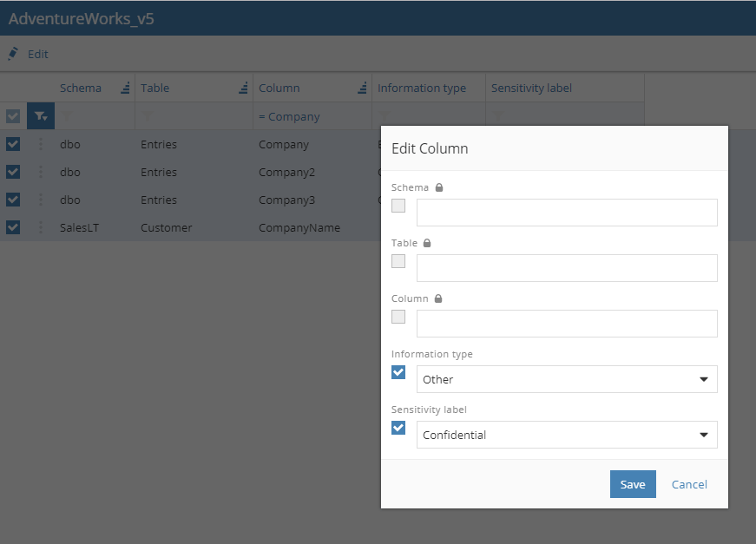Sort by the Schema column sort icon
Viewport: 756px width, 544px height.
(125, 88)
